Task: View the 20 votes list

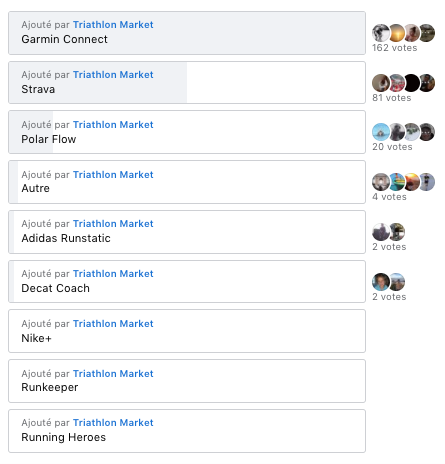Action: pyautogui.click(x=392, y=147)
